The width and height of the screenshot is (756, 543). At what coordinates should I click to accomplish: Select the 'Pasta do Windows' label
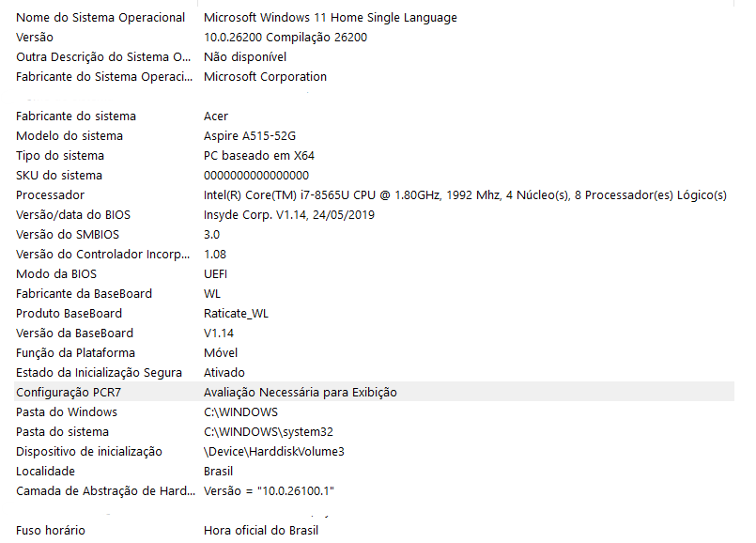pos(67,412)
